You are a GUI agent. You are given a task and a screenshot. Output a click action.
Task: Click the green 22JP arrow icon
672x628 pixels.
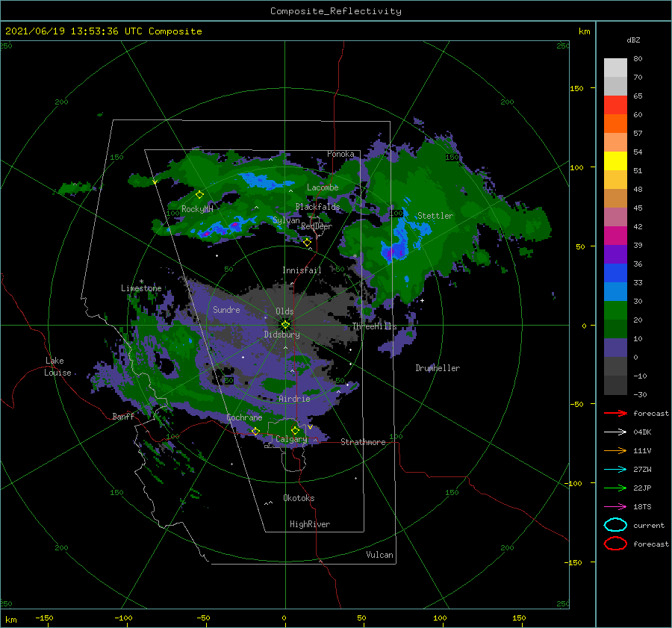tap(615, 488)
